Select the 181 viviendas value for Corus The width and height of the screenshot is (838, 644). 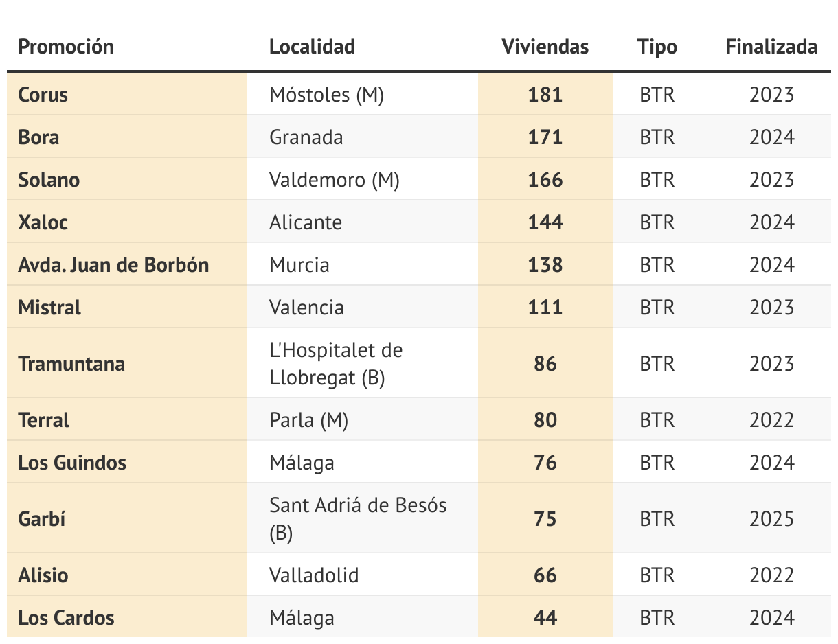[545, 94]
